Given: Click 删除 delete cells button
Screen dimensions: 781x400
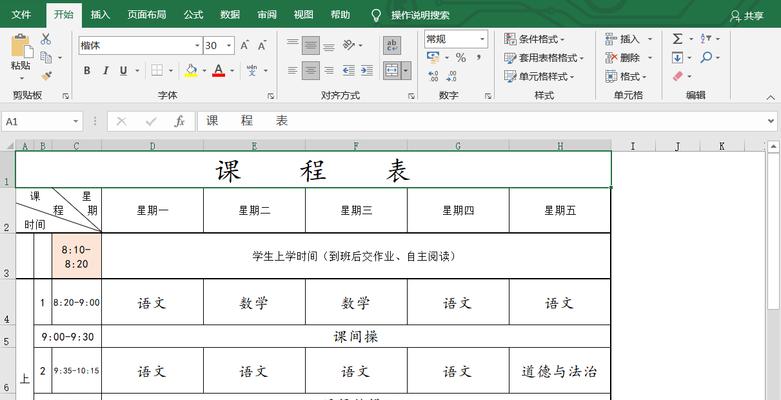Looking at the screenshot, I should 624,58.
